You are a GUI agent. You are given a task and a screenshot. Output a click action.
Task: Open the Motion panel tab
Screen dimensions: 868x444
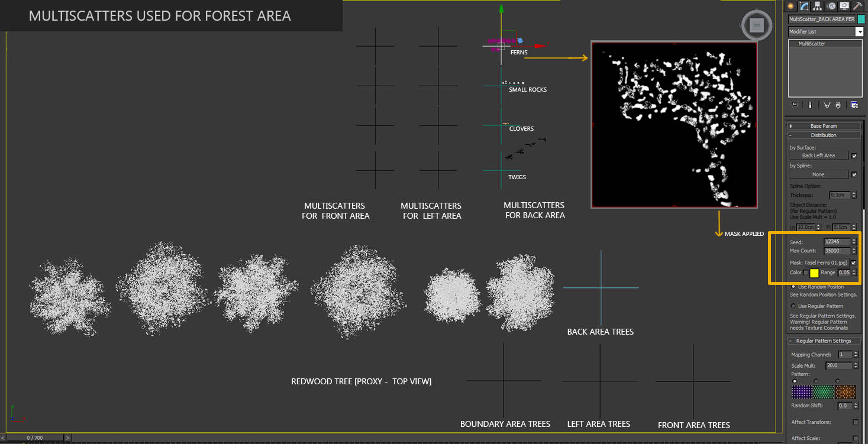[x=831, y=6]
